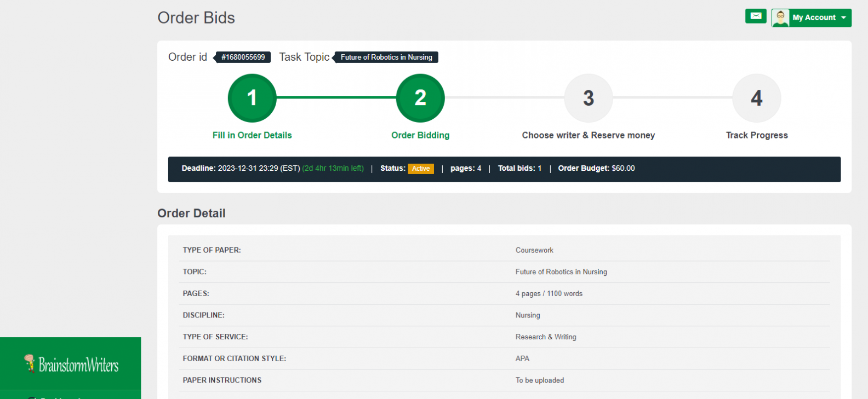Open messages via the envelope icon

[x=756, y=16]
